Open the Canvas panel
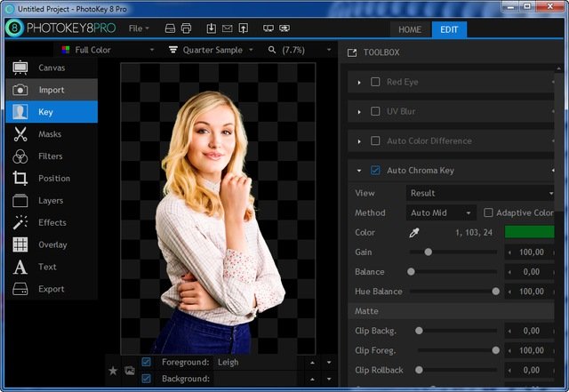The height and width of the screenshot is (392, 569). 51,68
